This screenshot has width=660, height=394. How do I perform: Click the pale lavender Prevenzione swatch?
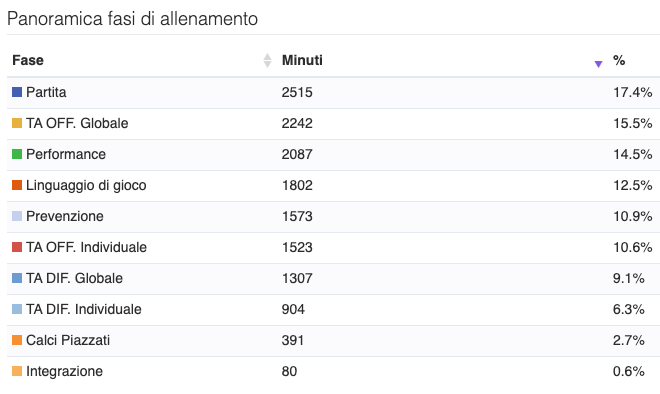click(x=17, y=216)
